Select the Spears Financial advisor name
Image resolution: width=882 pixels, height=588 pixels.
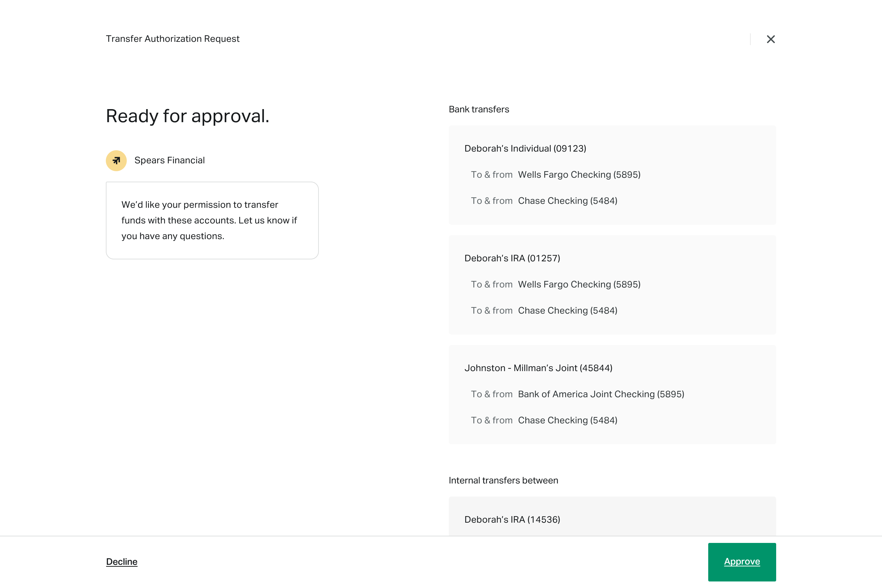[x=170, y=160]
